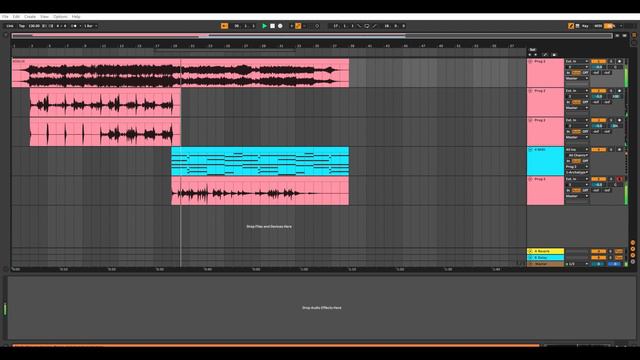
Task: Click the Set locator button above tracks
Action: 532,50
